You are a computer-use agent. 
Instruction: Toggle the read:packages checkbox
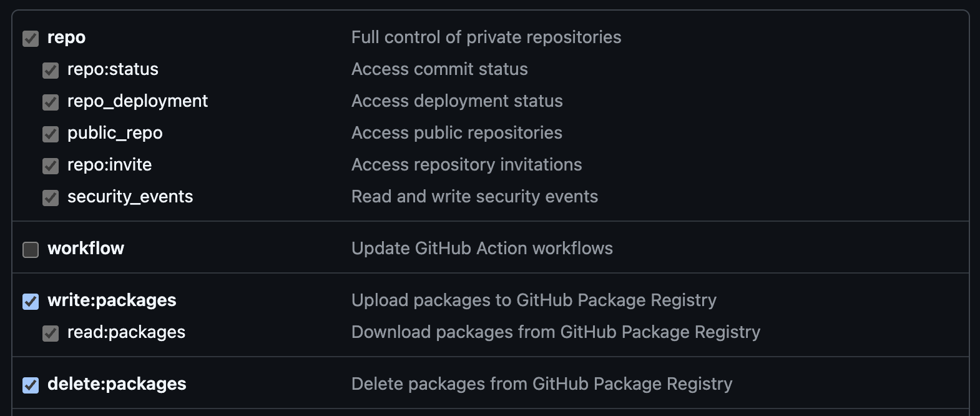[51, 333]
